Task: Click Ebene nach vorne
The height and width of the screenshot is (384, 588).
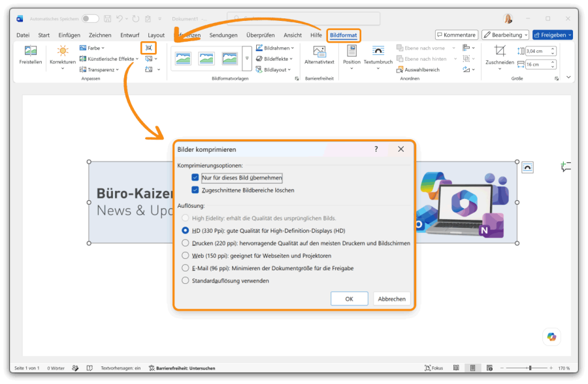Action: coord(421,48)
